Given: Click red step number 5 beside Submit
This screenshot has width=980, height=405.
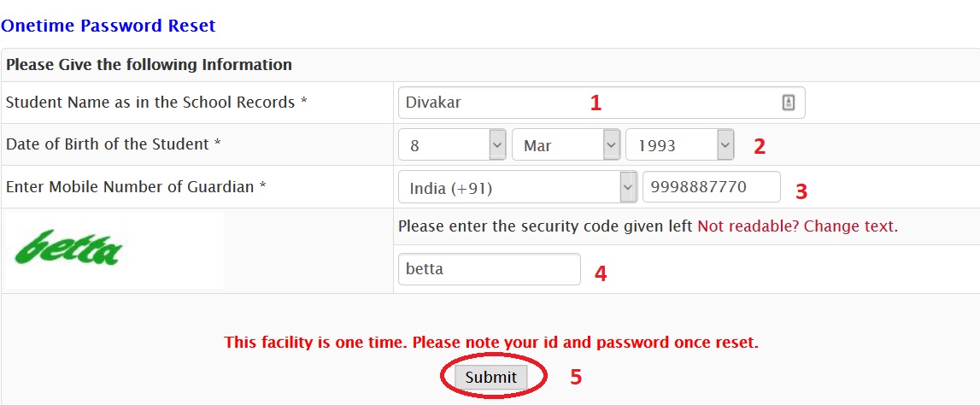Looking at the screenshot, I should pos(576,377).
